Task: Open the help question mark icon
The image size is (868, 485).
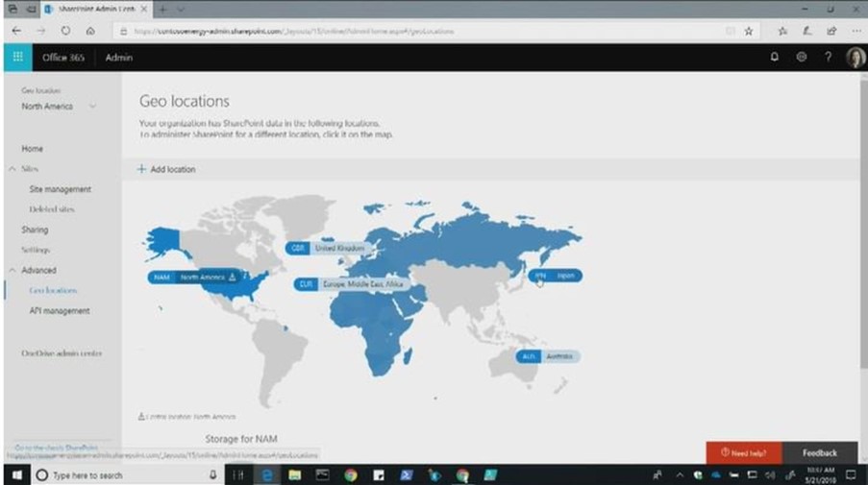Action: pos(829,57)
